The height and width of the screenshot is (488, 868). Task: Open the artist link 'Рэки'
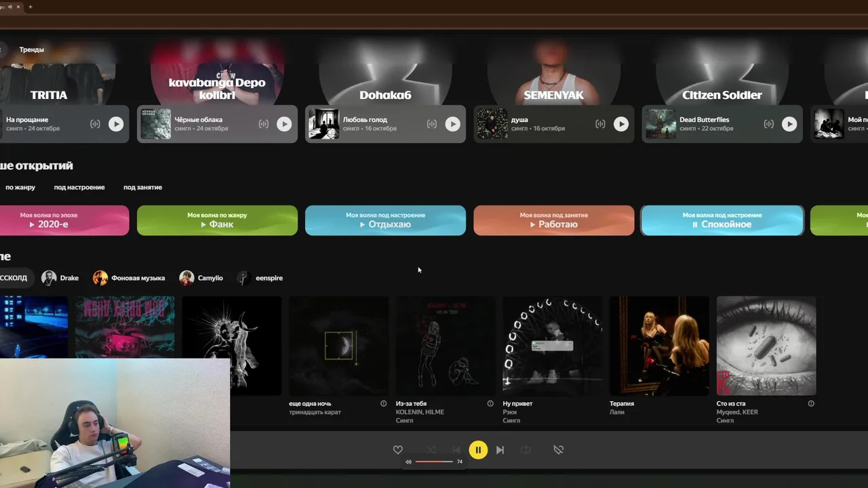pos(509,412)
